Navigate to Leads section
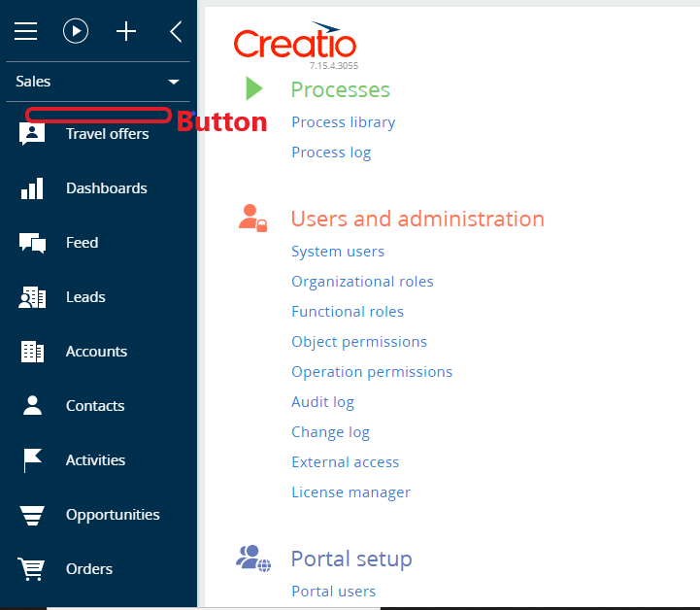The height and width of the screenshot is (610, 700). [85, 297]
